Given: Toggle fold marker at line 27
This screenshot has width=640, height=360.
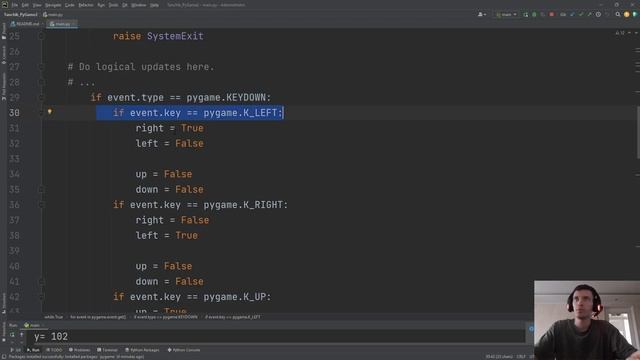Looking at the screenshot, I should click(x=41, y=67).
